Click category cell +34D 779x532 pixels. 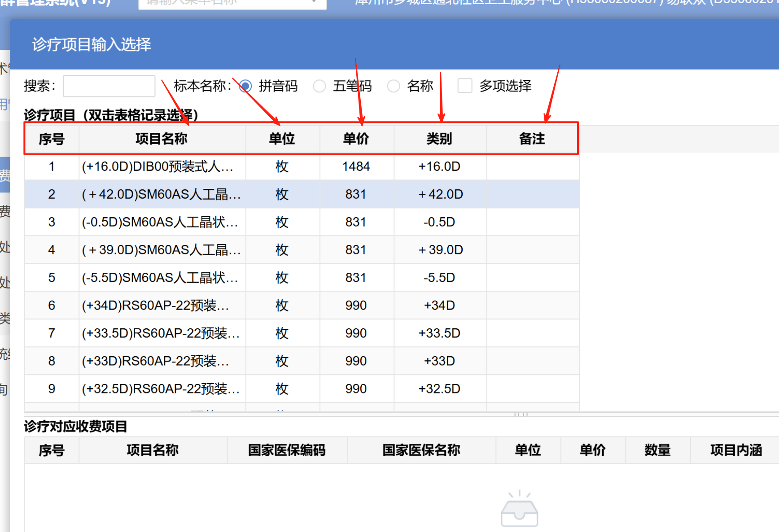click(x=440, y=306)
